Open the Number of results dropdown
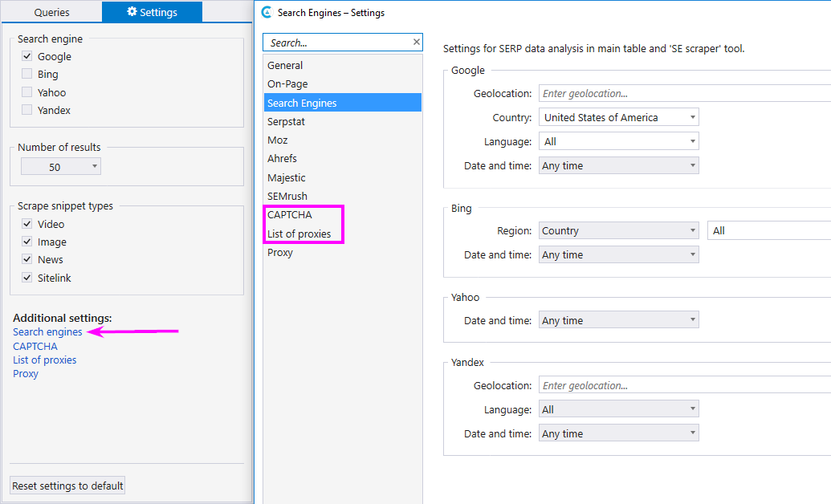The image size is (831, 504). pos(61,166)
